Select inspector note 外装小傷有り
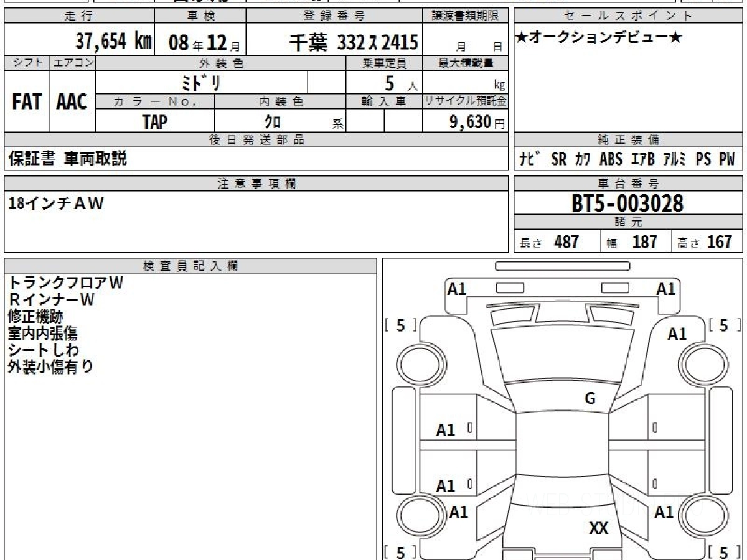747x560 pixels. 51,367
